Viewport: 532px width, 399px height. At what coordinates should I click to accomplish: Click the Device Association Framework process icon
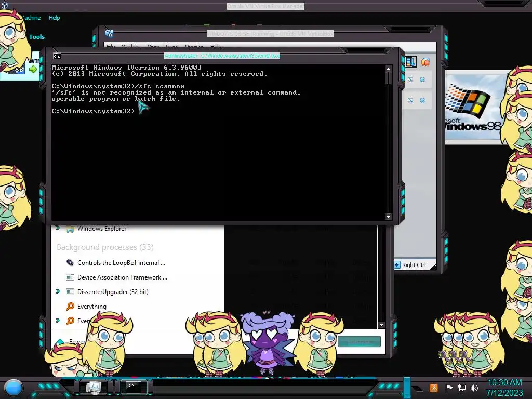coord(70,277)
